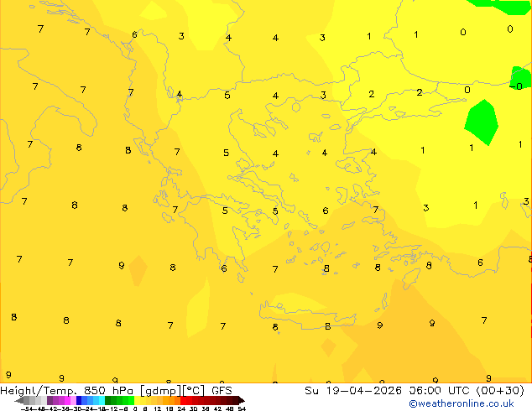
Task: Pick the dark blue swatch in the legend
Action: point(79,400)
